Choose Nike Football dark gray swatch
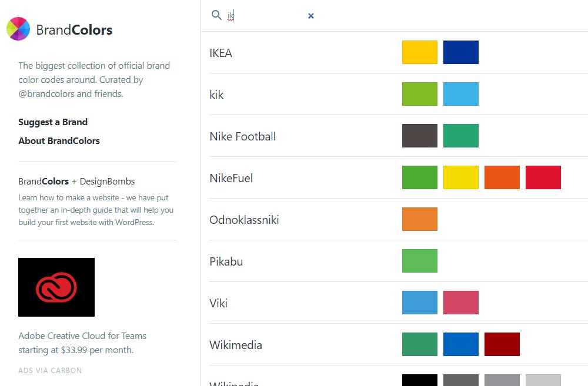 (420, 136)
